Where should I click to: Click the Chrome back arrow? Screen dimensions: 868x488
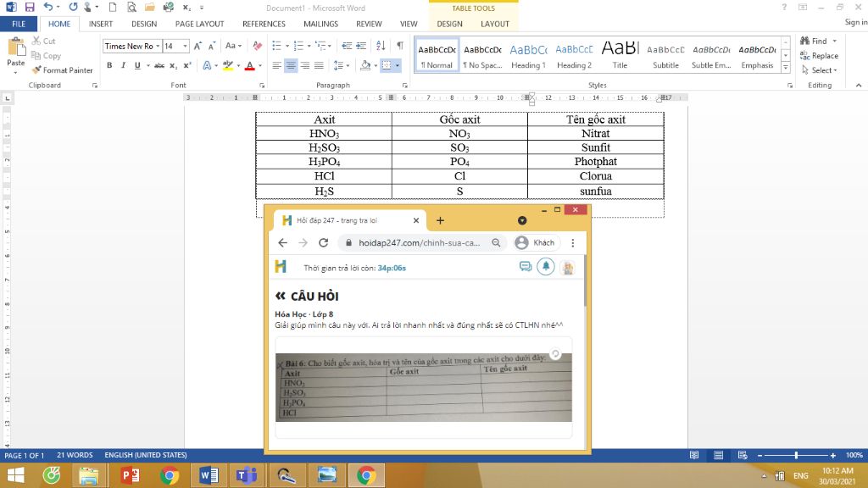tap(282, 243)
